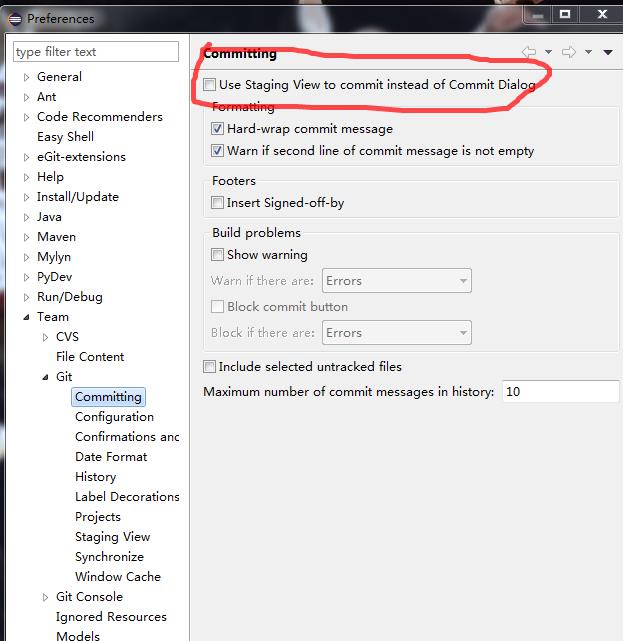Open forward history dropdown arrow
The height and width of the screenshot is (641, 623).
click(x=588, y=52)
